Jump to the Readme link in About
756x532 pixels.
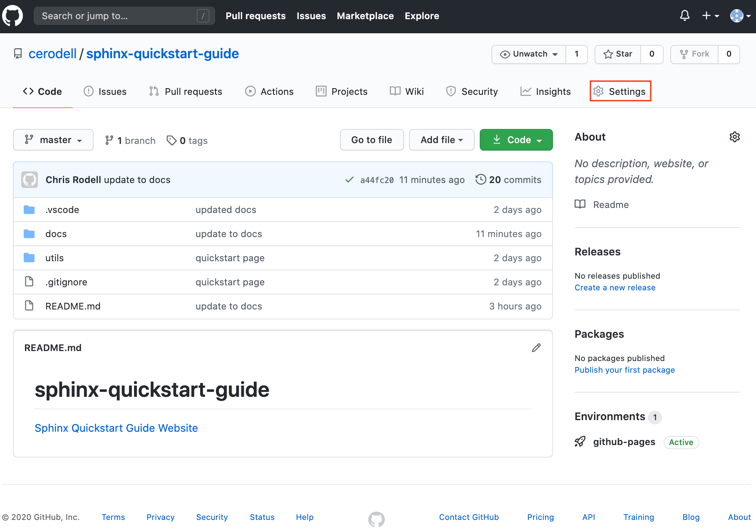click(x=602, y=205)
